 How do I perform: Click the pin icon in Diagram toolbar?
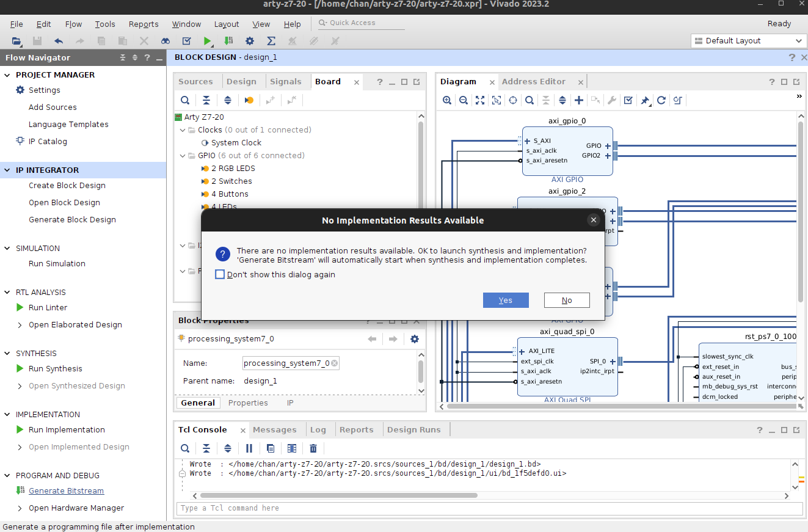(x=645, y=100)
